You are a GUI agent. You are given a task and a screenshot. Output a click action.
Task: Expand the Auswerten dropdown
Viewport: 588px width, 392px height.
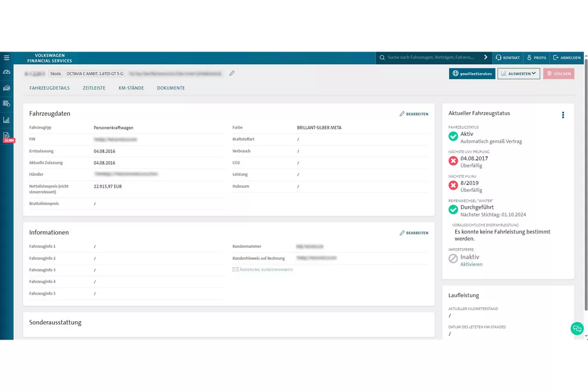(x=518, y=73)
